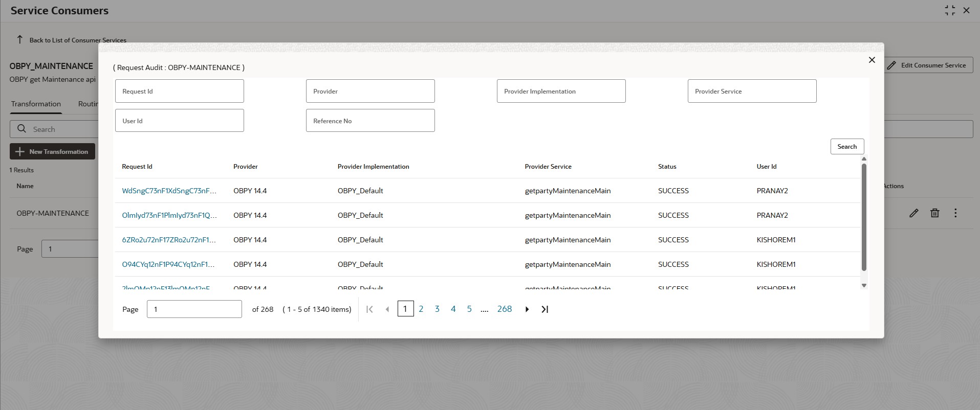Screen dimensions: 980x410
Task: Go to page 5 of audit results
Action: (x=469, y=309)
